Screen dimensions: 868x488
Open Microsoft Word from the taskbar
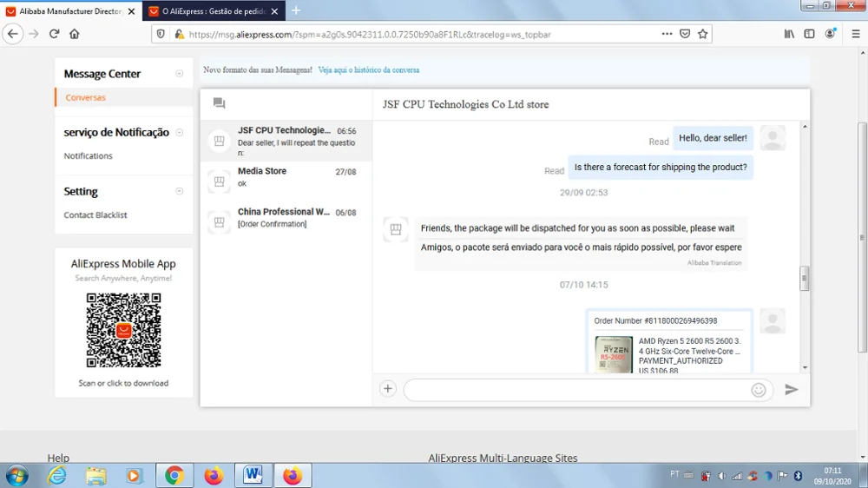(253, 475)
